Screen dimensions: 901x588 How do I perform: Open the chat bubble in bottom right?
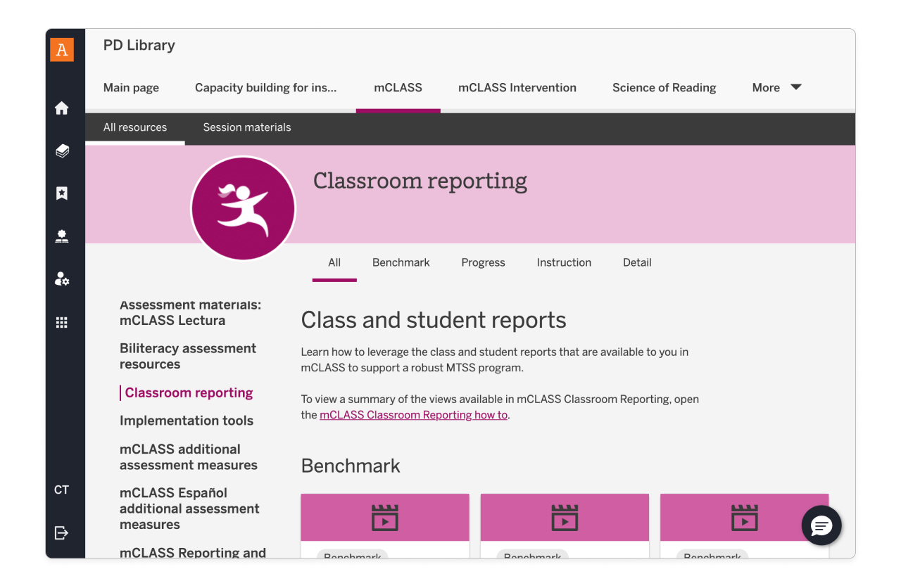tap(821, 525)
